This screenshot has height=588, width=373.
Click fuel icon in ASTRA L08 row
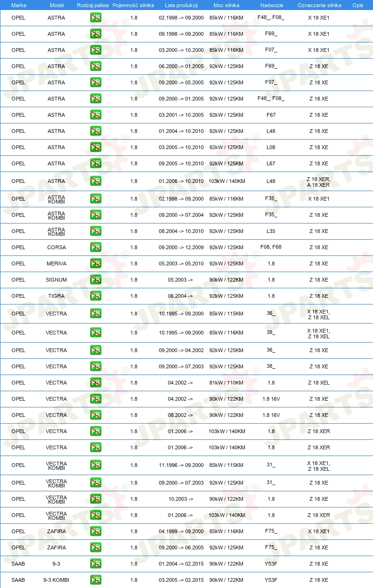95,147
